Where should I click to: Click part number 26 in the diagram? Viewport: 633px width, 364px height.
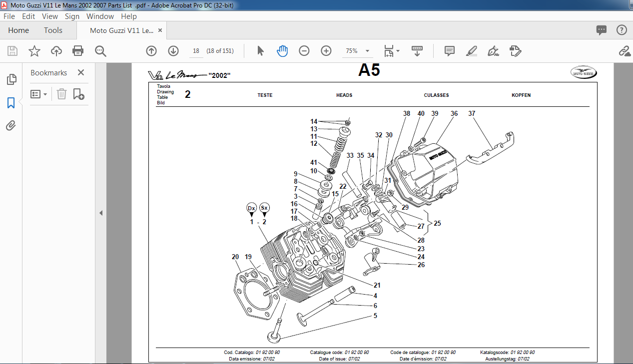421,265
